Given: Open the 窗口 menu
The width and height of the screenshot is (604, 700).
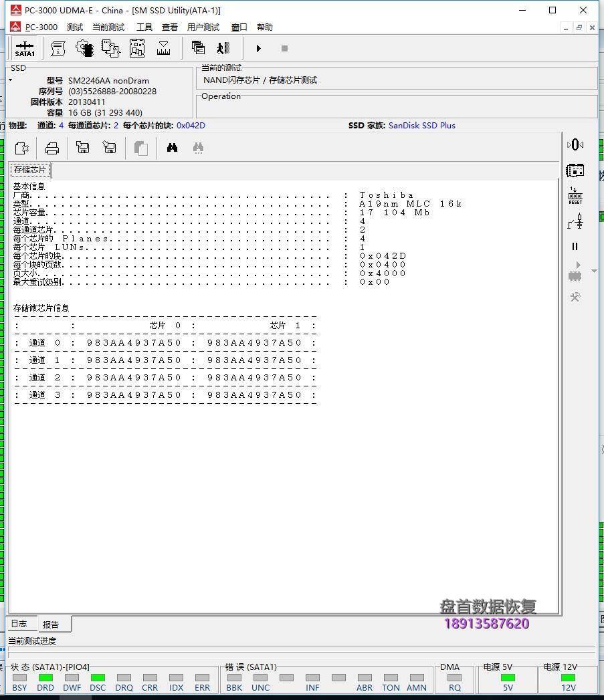Looking at the screenshot, I should [x=239, y=27].
